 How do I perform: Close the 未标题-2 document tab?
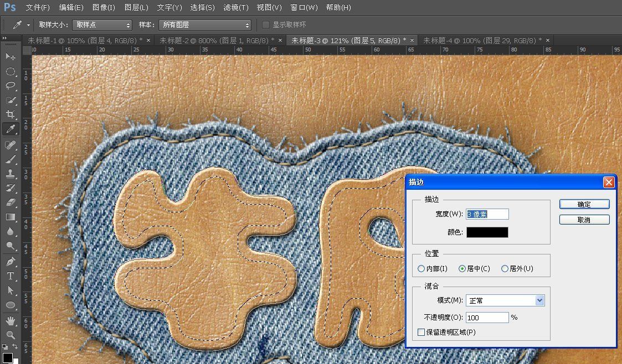[x=280, y=40]
